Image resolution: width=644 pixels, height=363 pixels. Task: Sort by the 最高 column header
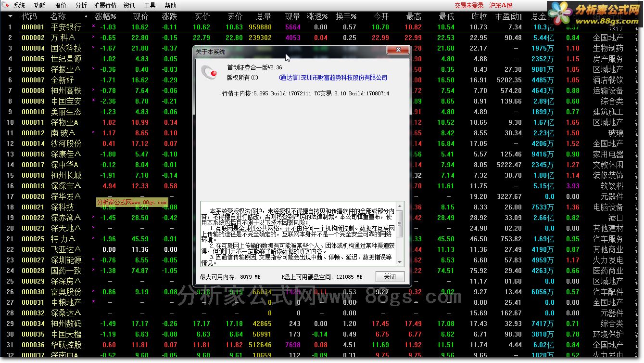414,16
